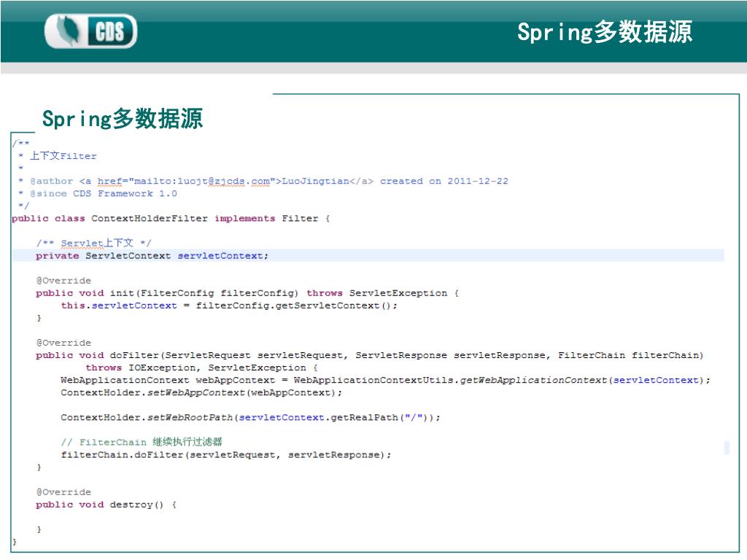Click 'public void destroy() {' line
This screenshot has width=747, height=560.
coord(107,505)
